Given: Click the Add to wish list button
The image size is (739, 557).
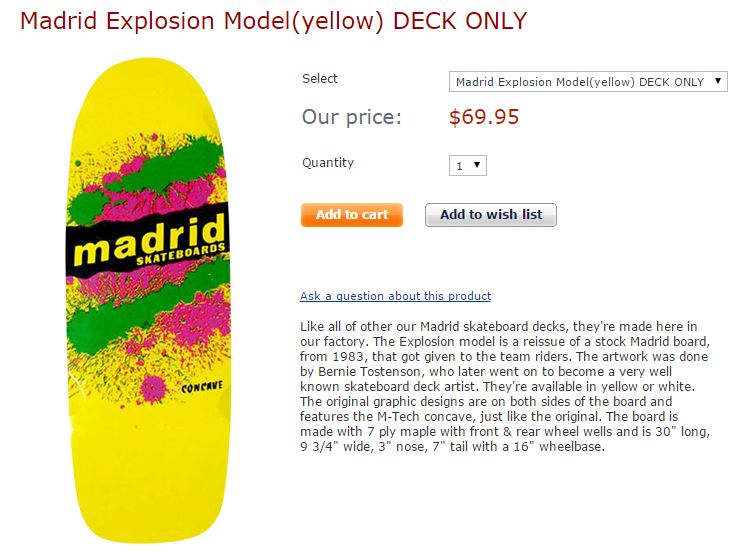Looking at the screenshot, I should pyautogui.click(x=491, y=215).
